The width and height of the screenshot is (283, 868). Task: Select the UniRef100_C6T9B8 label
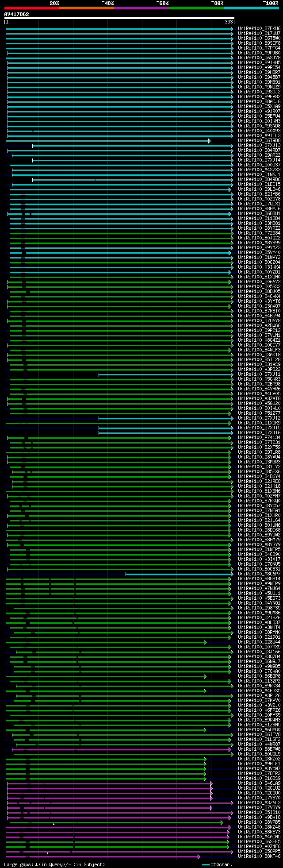coord(259,140)
